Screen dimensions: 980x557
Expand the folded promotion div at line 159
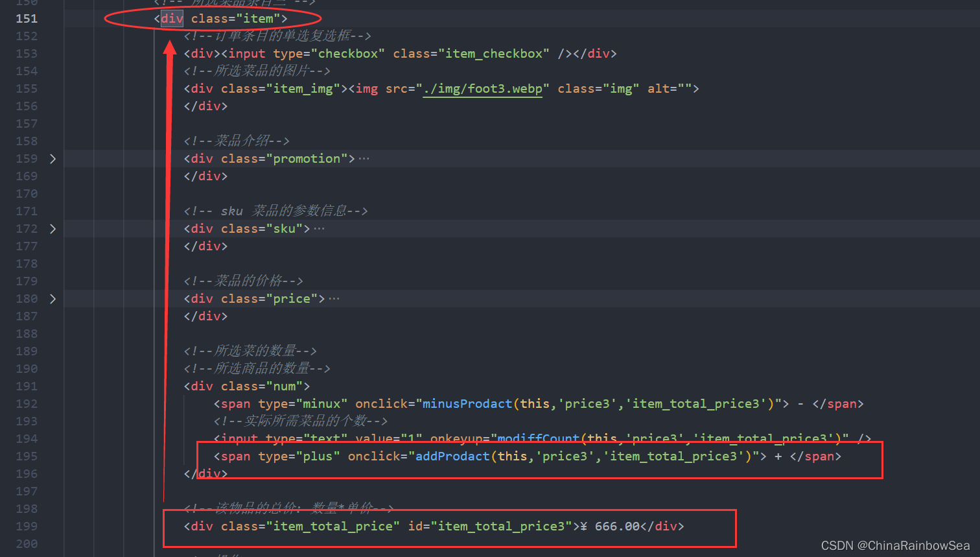pos(52,159)
